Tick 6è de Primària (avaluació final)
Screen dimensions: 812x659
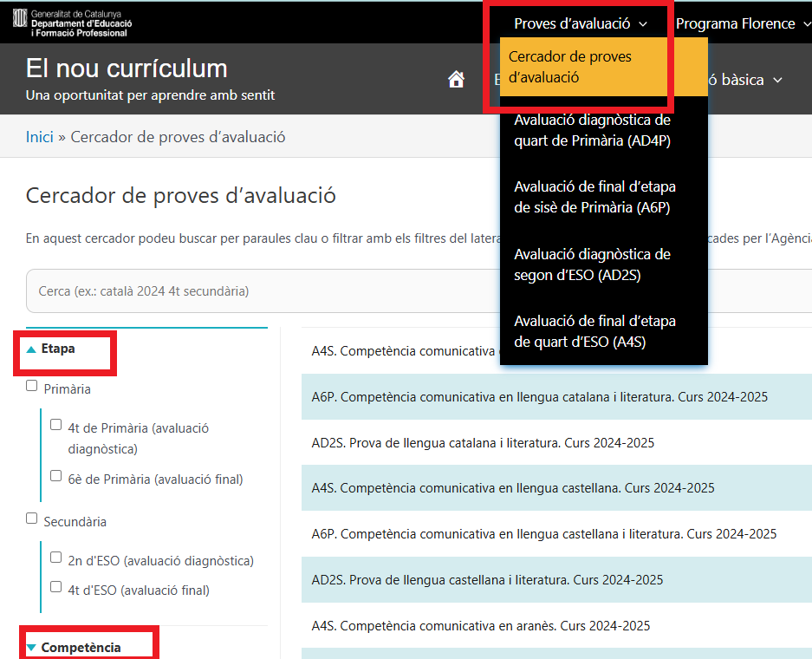click(x=56, y=476)
